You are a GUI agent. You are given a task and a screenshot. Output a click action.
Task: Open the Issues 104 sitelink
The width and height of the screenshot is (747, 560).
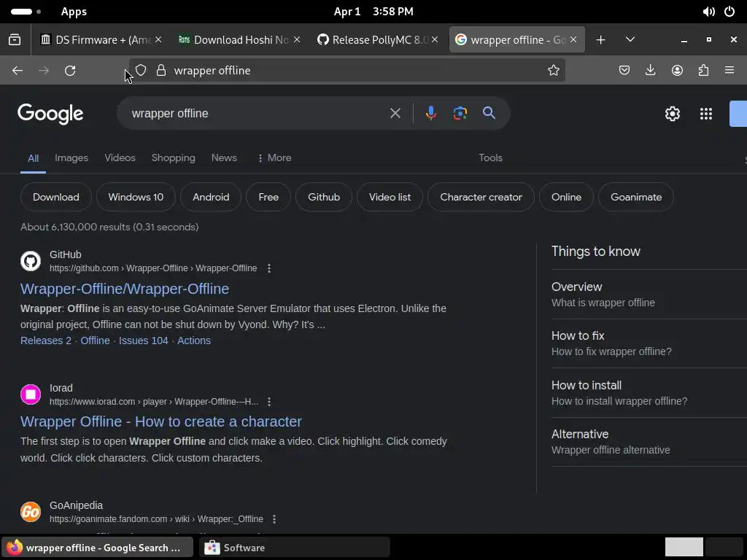[x=144, y=341]
